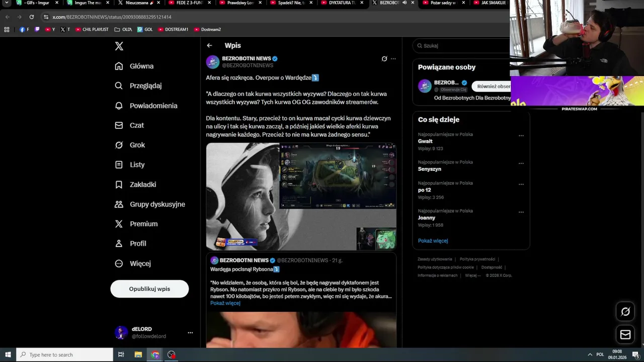The image size is (644, 362).
Task: Open OLD bookmarks folder
Action: (x=123, y=29)
